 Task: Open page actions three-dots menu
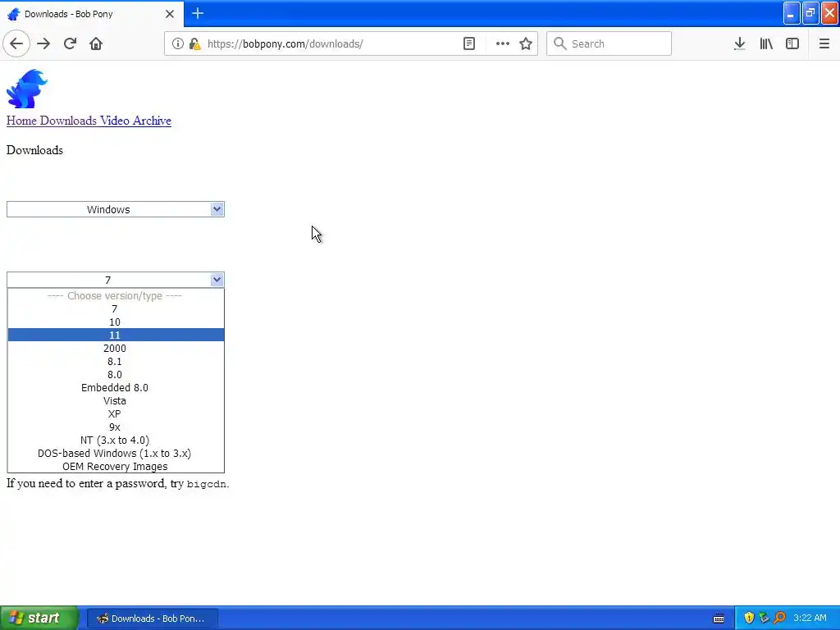[503, 44]
